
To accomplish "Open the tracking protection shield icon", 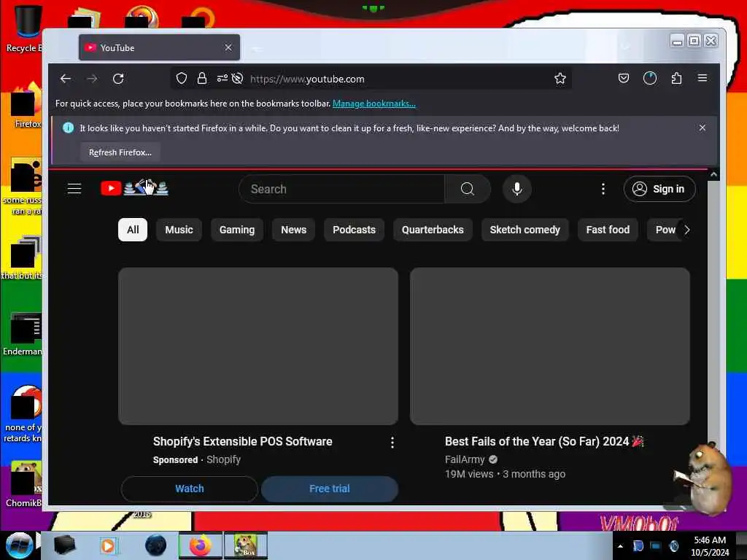I will click(x=182, y=79).
